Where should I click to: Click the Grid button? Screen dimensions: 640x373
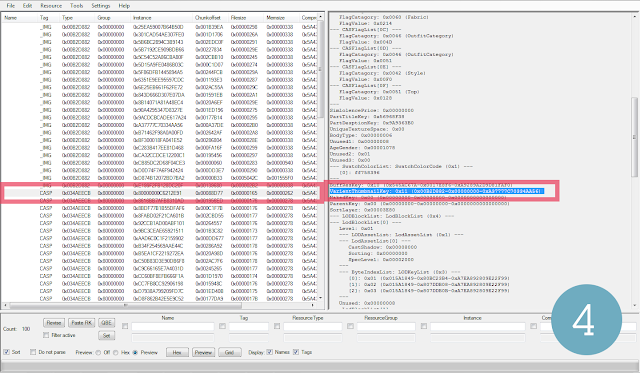[x=230, y=352]
